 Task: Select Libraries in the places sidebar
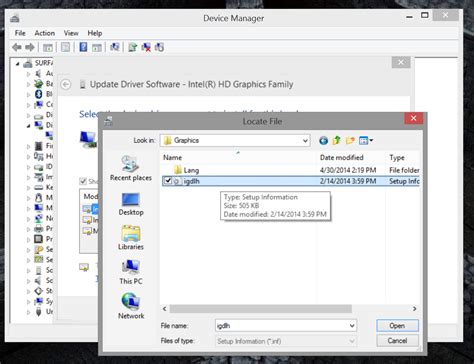tap(131, 238)
